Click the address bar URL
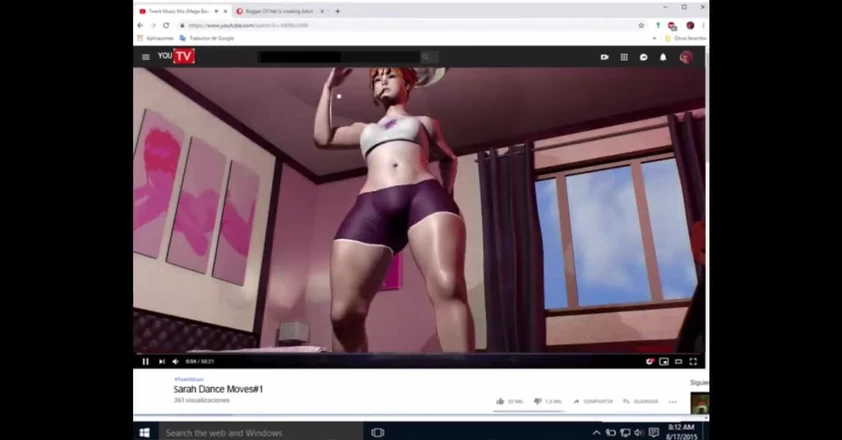Image resolution: width=842 pixels, height=440 pixels. [249, 25]
